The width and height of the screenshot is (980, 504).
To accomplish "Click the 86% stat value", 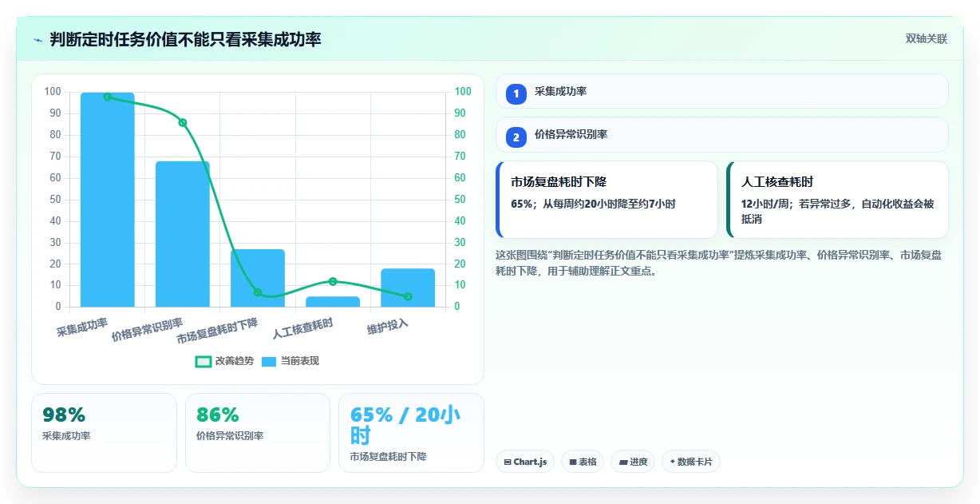I will 218,415.
